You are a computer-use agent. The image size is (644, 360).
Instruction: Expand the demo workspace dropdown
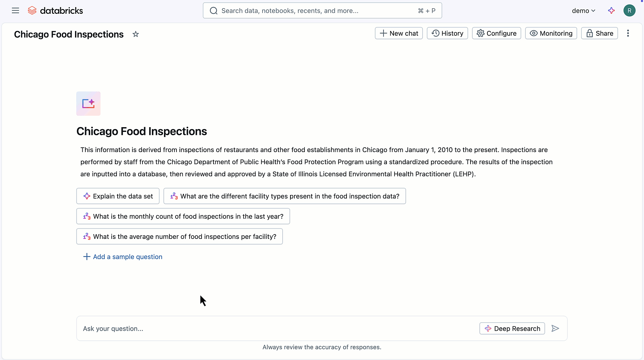tap(583, 10)
